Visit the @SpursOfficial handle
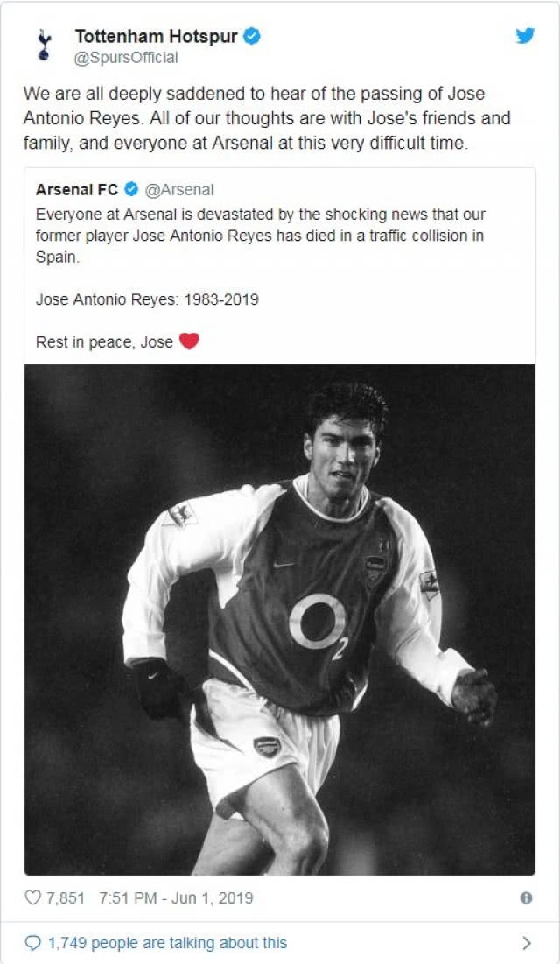Screen dimensions: 560x964 (126, 58)
